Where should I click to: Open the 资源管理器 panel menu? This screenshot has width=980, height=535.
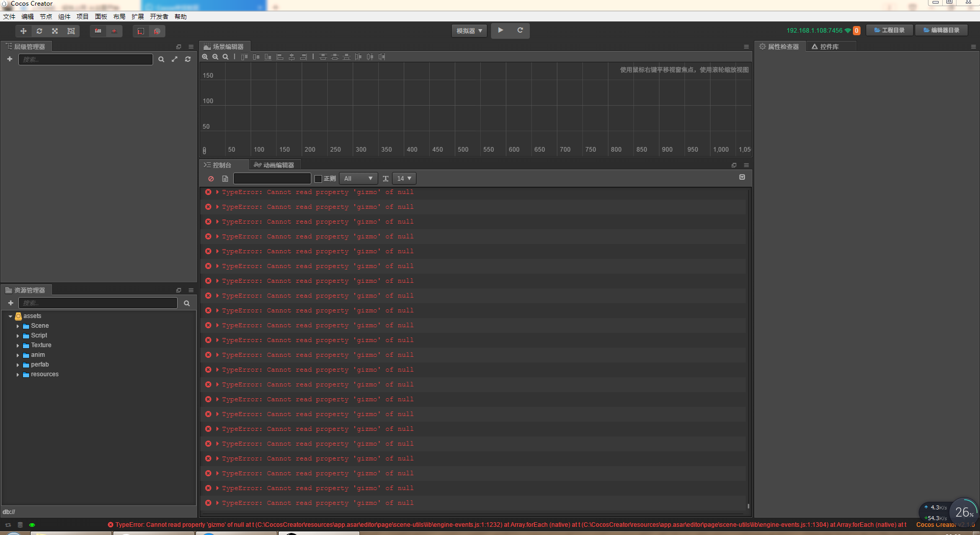191,290
